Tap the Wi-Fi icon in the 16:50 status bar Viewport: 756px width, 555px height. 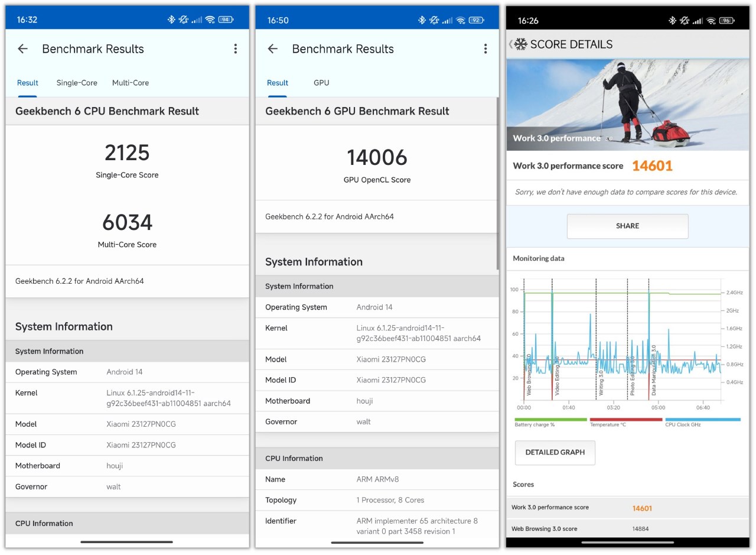click(x=460, y=20)
